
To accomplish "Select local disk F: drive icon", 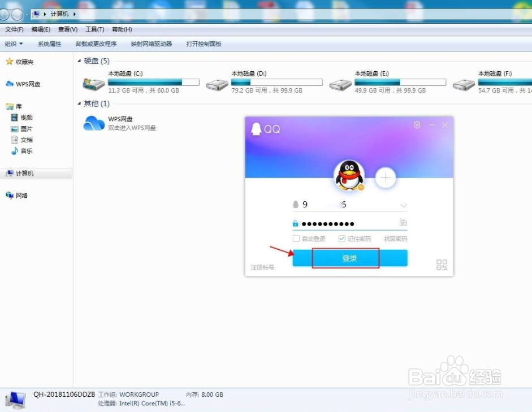I will [x=464, y=85].
